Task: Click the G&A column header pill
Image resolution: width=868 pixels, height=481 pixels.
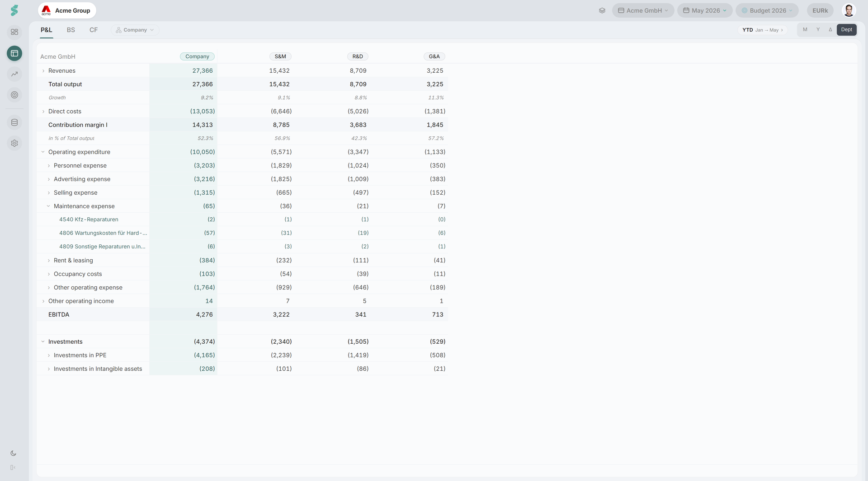Action: tap(434, 56)
